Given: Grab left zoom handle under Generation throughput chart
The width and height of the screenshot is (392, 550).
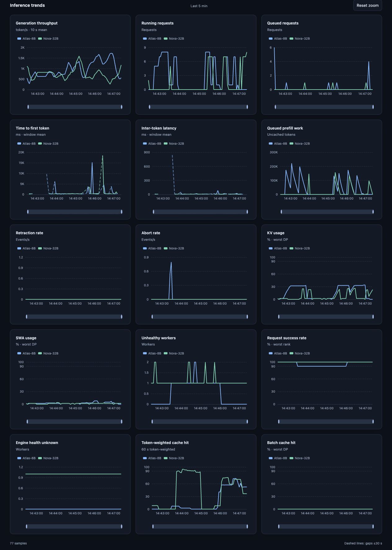Looking at the screenshot, I should pos(28,107).
